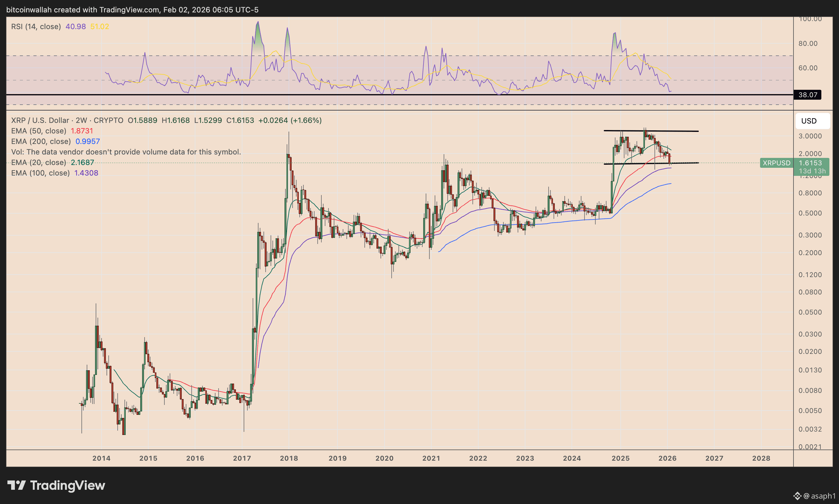Image resolution: width=839 pixels, height=504 pixels.
Task: Click the EMA 20 value 2.1687
Action: [x=83, y=162]
